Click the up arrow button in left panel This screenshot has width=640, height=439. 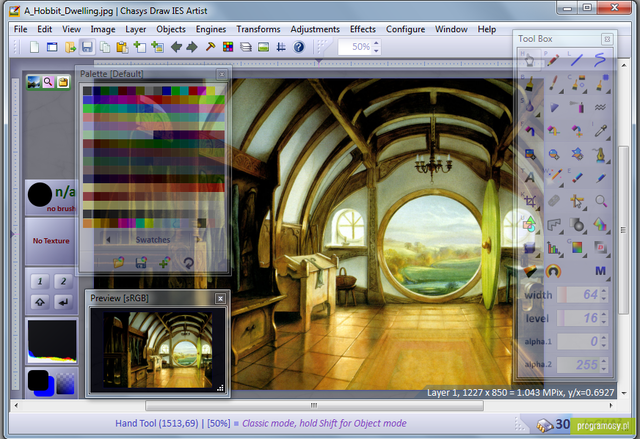coord(40,302)
